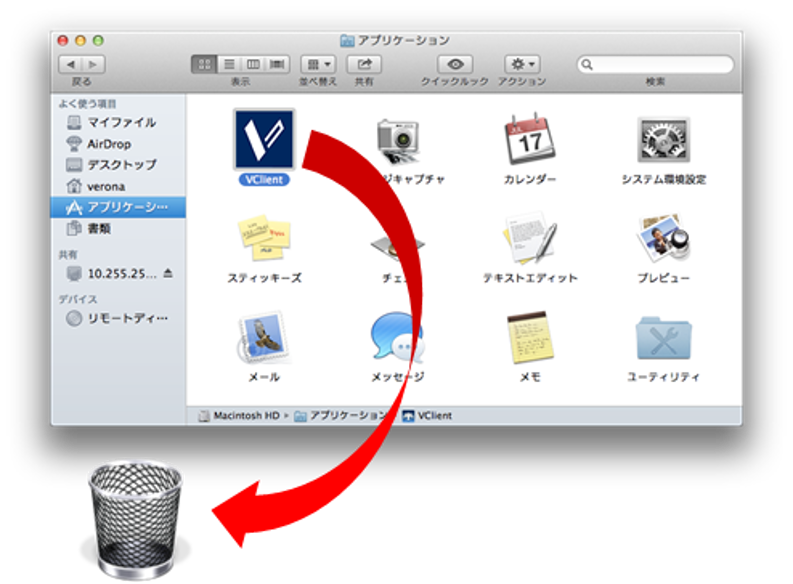
Task: Eject the 10.255.25 shared server
Action: (x=168, y=274)
